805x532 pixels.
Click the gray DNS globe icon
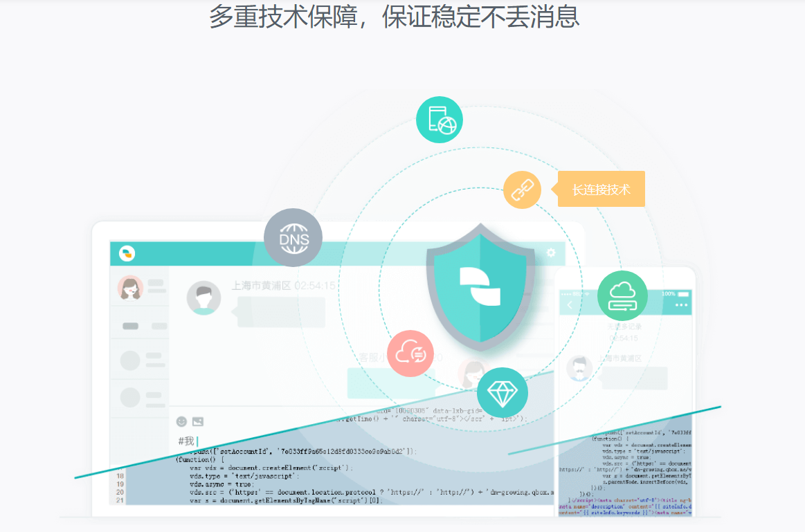point(293,237)
